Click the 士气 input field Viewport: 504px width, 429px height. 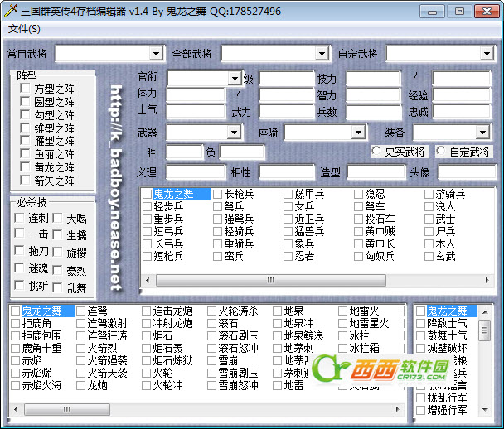(196, 112)
